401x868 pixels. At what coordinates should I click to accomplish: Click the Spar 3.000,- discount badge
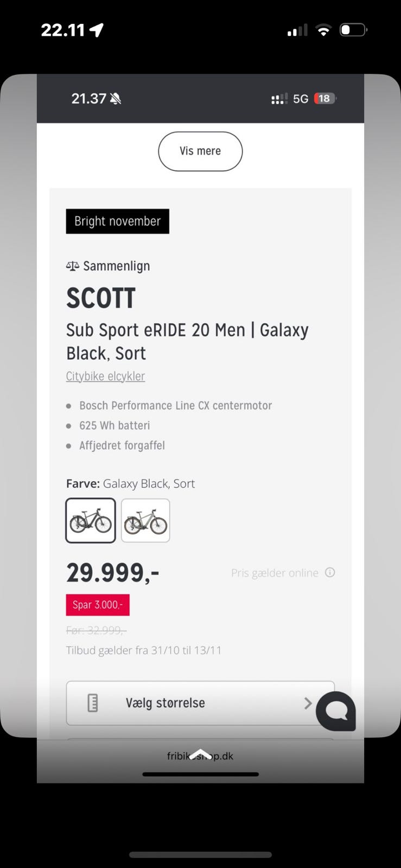click(98, 605)
